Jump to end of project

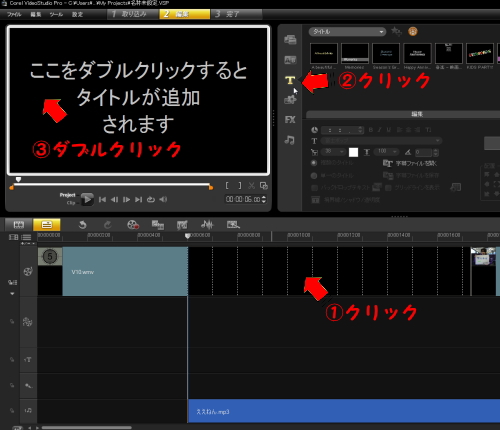pyautogui.click(x=138, y=199)
